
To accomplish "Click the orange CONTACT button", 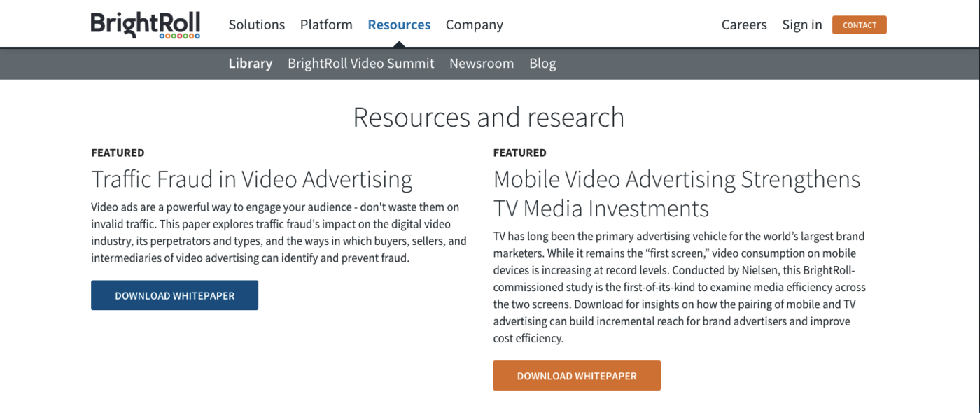I will click(x=859, y=24).
